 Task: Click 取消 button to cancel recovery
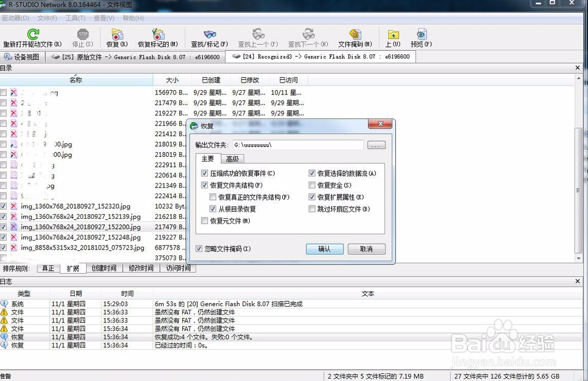pos(366,249)
